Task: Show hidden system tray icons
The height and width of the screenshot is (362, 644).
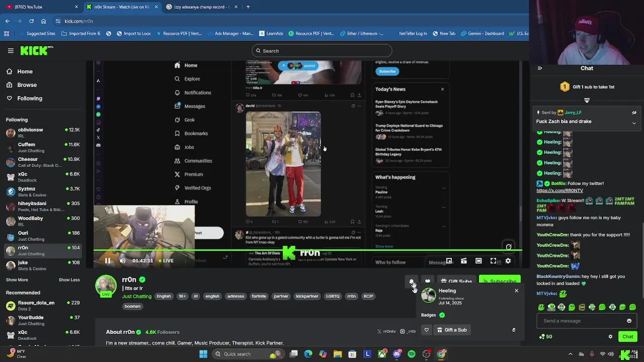Action: [571, 354]
